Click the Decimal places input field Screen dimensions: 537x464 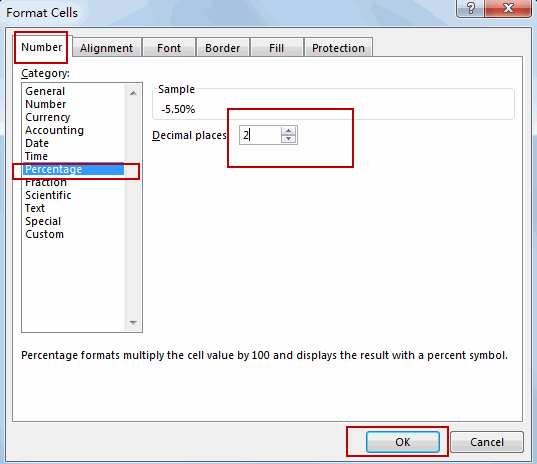point(260,135)
